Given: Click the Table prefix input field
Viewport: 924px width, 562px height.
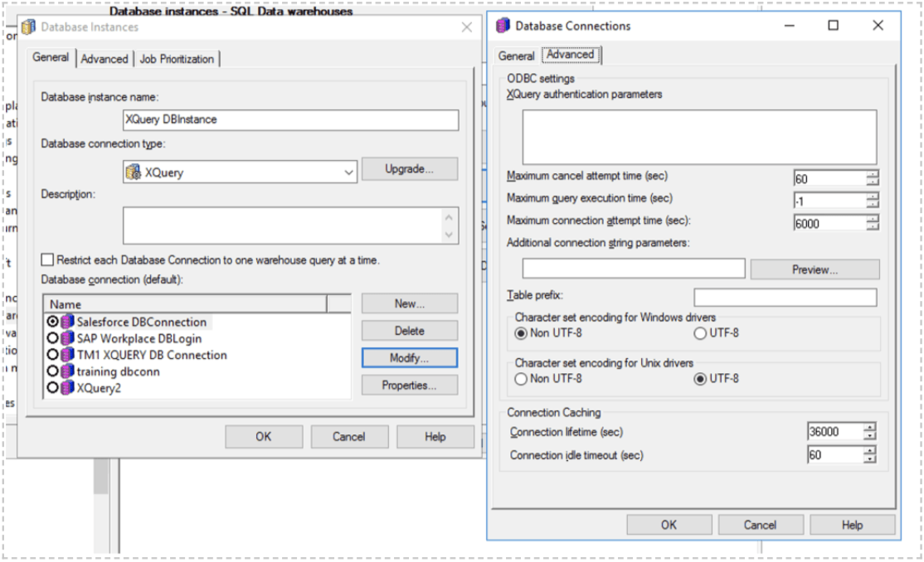Looking at the screenshot, I should 785,297.
